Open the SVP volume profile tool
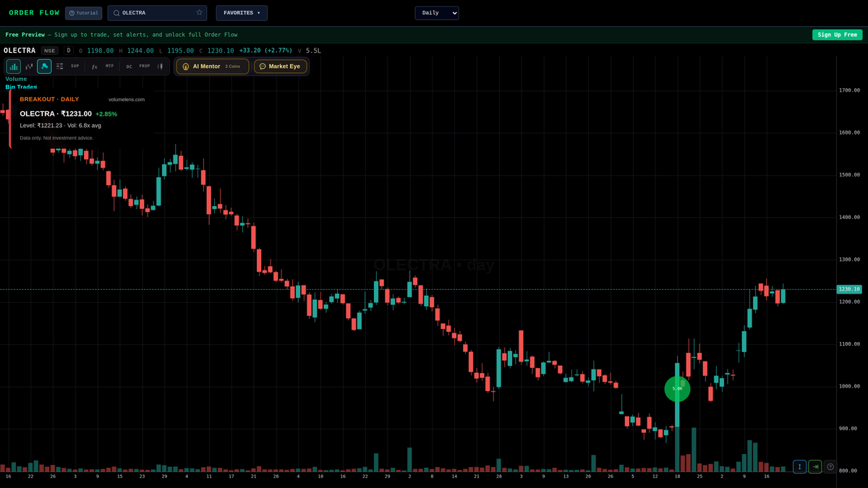This screenshot has height=488, width=868. pos(75,66)
